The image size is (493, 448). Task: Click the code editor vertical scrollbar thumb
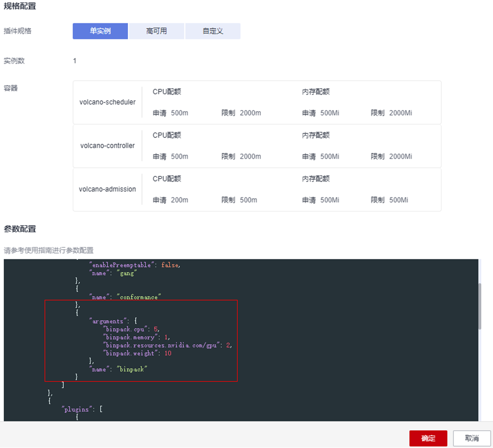pos(480,306)
